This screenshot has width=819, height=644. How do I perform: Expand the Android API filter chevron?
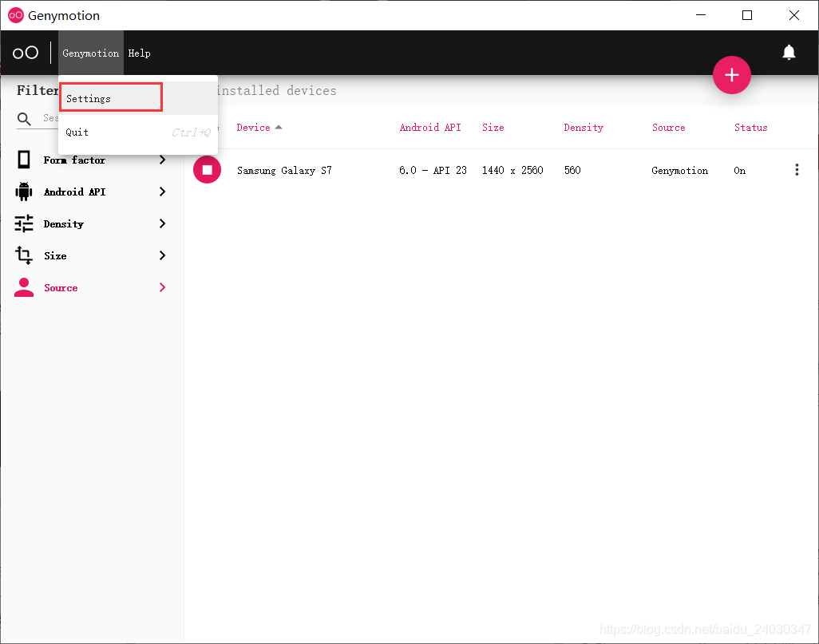pyautogui.click(x=162, y=192)
